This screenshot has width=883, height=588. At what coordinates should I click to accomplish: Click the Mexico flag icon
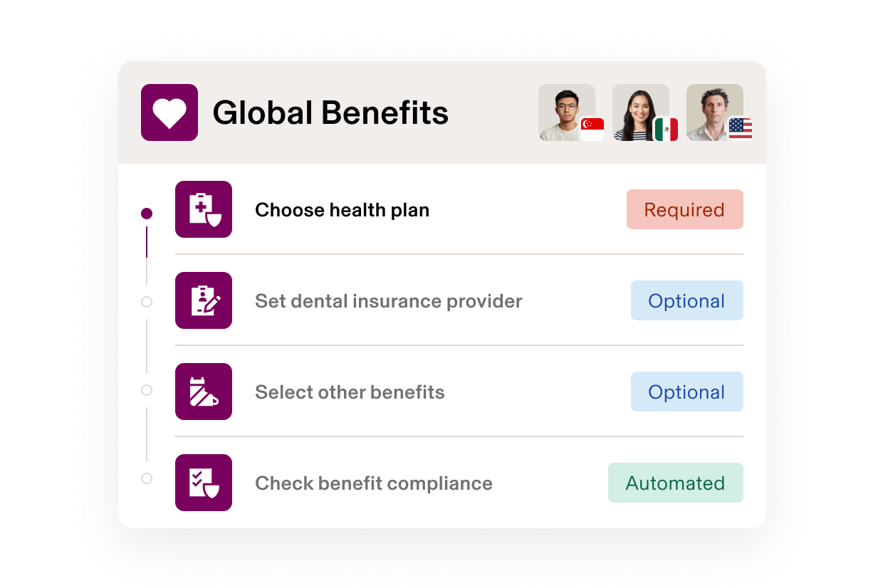667,130
